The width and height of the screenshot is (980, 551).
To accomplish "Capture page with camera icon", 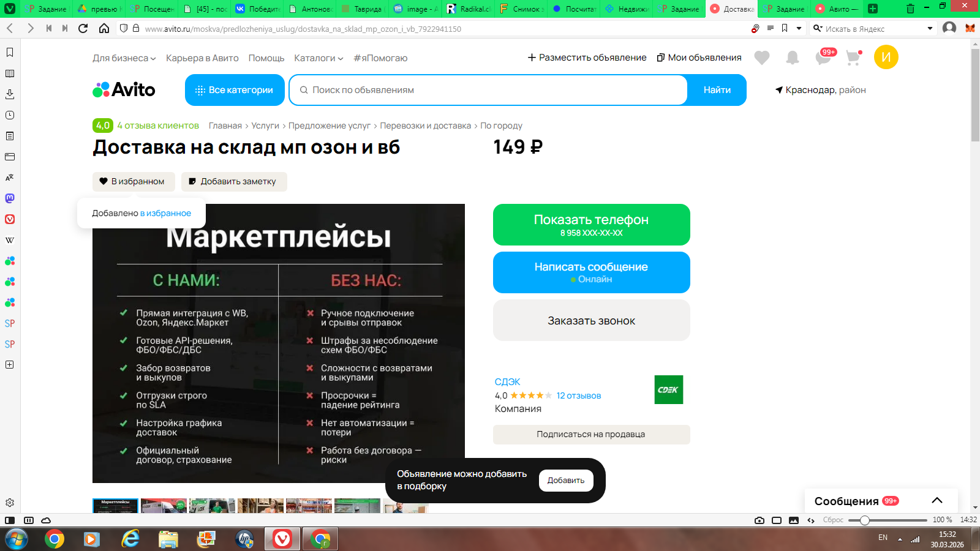I will coord(759,520).
